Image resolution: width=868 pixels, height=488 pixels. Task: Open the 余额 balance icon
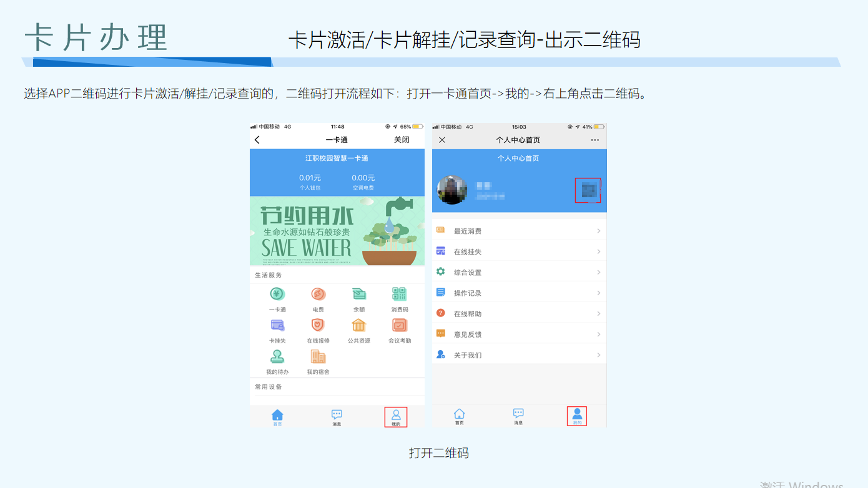pyautogui.click(x=358, y=295)
